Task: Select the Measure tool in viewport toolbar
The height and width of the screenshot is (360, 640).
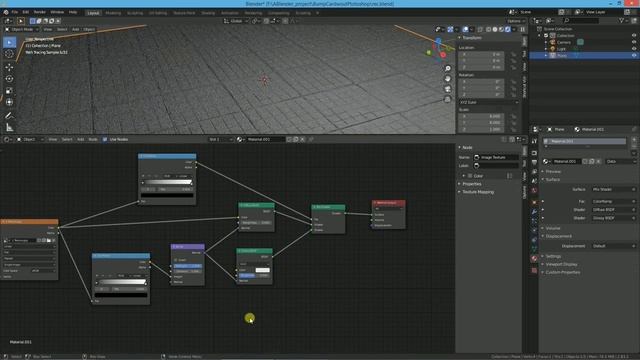Action: click(x=9, y=127)
